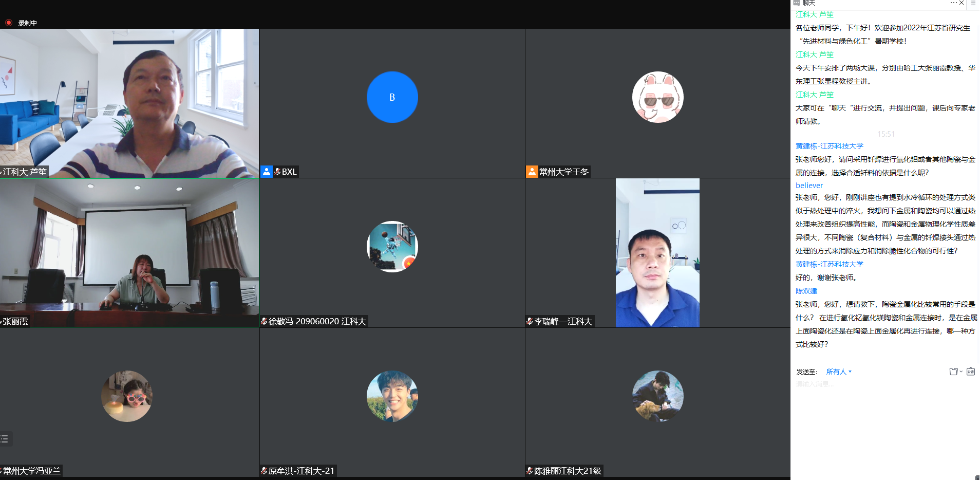The width and height of the screenshot is (980, 480).
Task: Click the blue host icon beside BXL
Action: click(x=267, y=172)
